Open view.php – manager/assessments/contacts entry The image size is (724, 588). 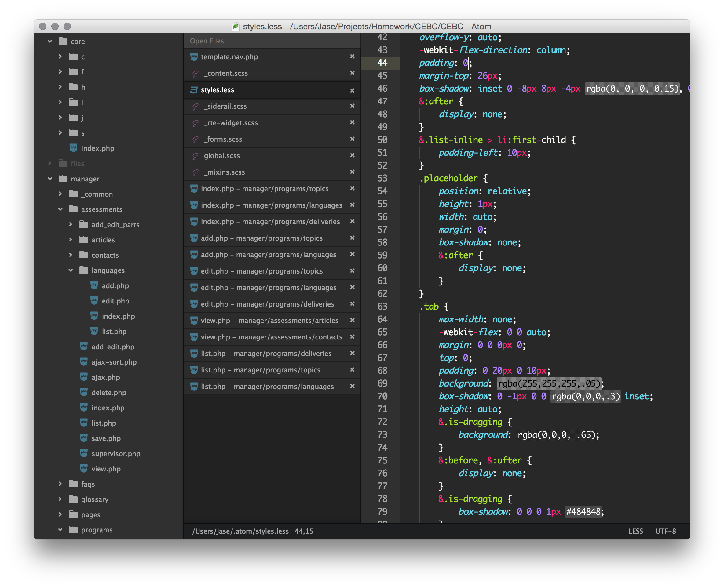[x=271, y=337]
